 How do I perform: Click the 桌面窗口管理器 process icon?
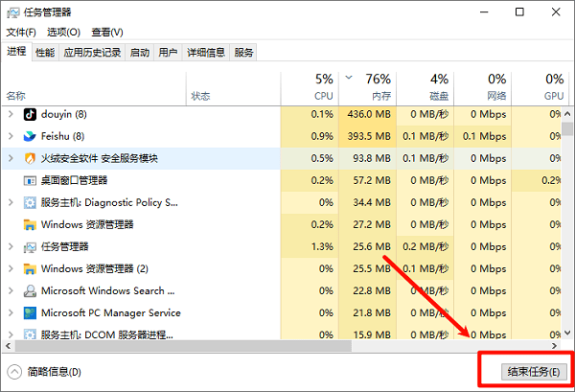coord(30,180)
